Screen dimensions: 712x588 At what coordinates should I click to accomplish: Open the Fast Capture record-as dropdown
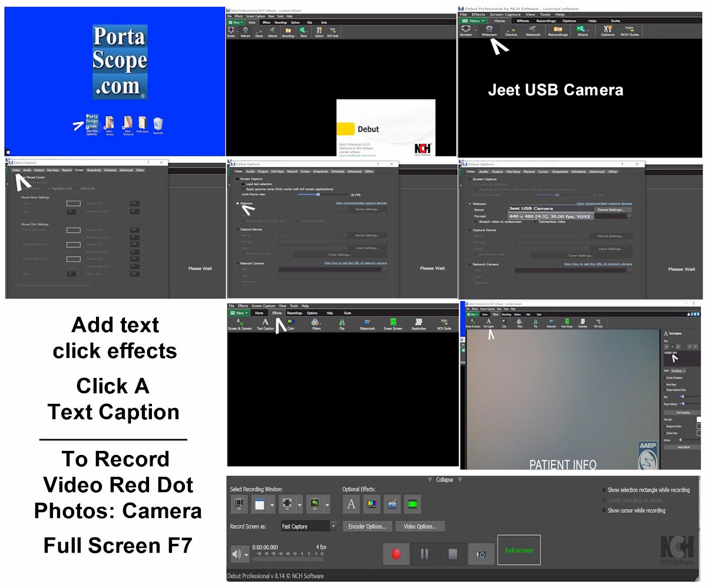point(309,526)
